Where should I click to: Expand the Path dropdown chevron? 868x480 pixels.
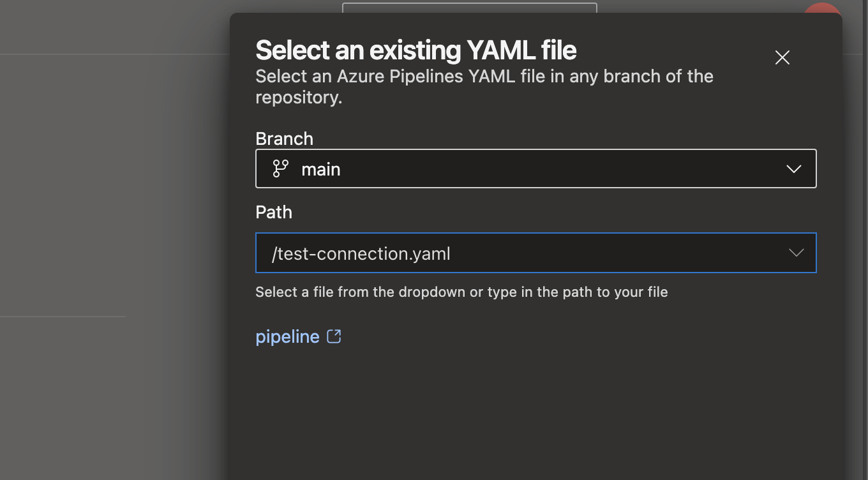[796, 253]
